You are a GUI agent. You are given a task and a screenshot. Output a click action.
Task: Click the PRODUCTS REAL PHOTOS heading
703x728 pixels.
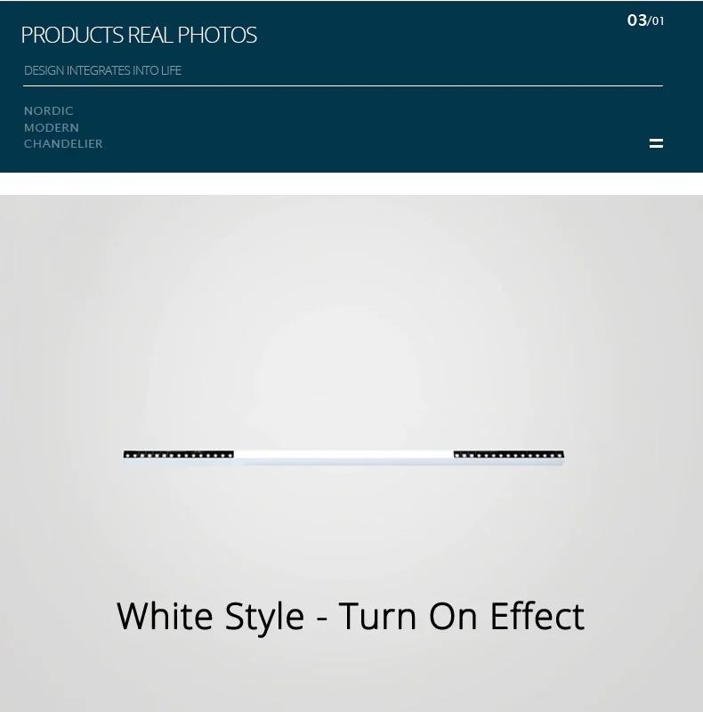(139, 35)
